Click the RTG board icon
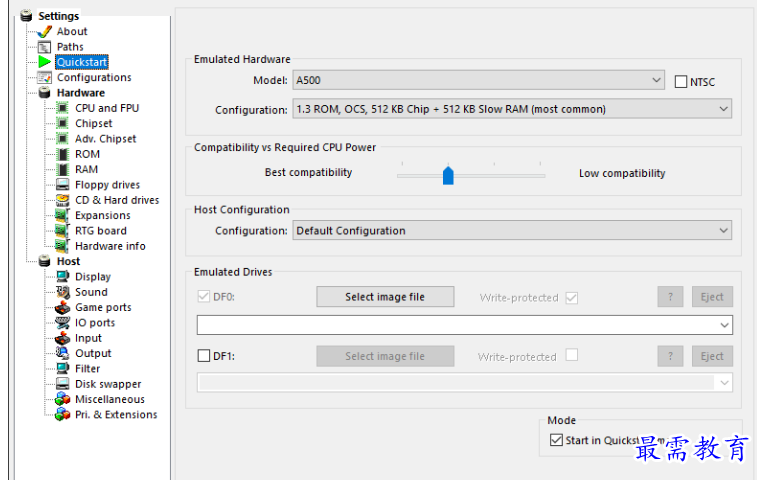757x480 pixels. click(62, 231)
